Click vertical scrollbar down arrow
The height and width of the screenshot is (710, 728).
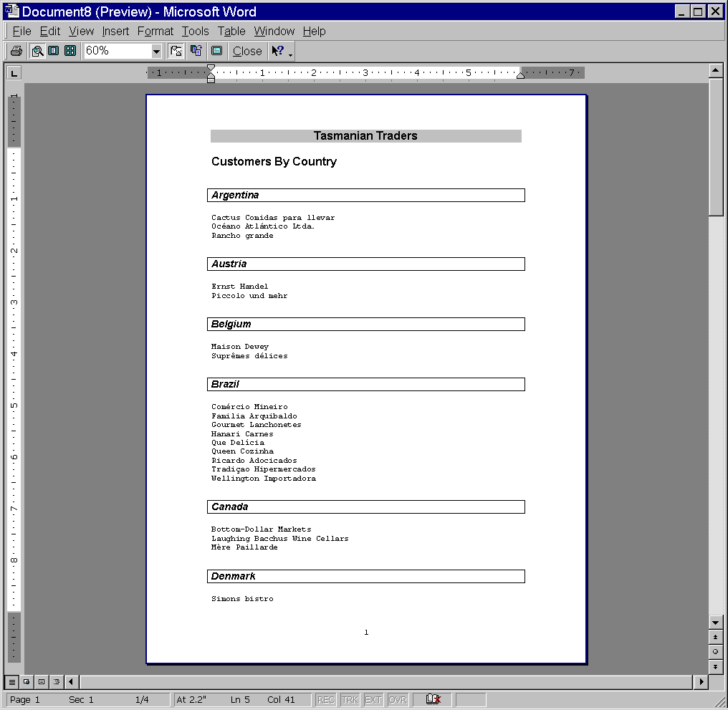coord(716,623)
